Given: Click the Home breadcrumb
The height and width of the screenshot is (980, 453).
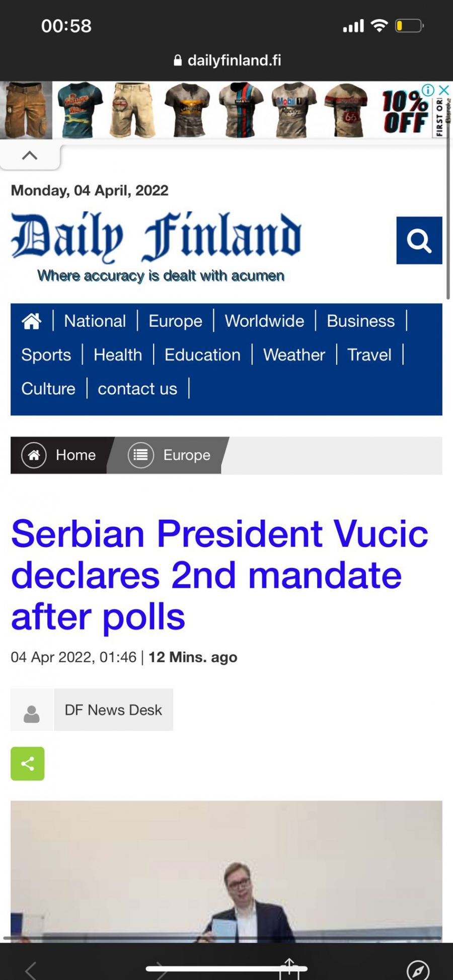Looking at the screenshot, I should 59,455.
